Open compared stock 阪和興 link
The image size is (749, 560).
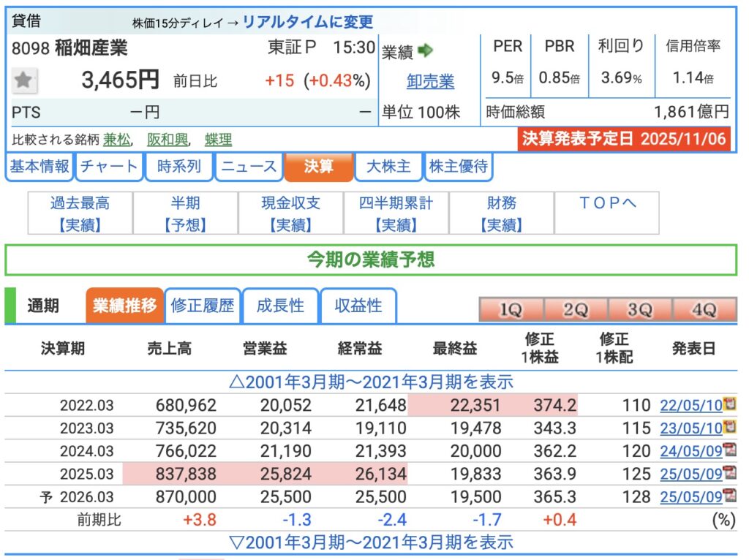[x=167, y=139]
